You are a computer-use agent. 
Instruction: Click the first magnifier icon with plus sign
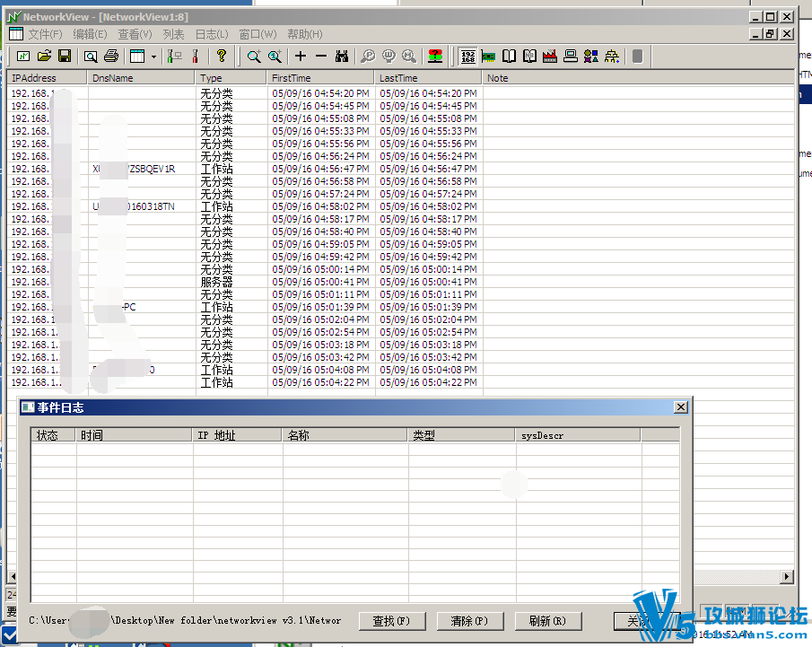click(254, 56)
